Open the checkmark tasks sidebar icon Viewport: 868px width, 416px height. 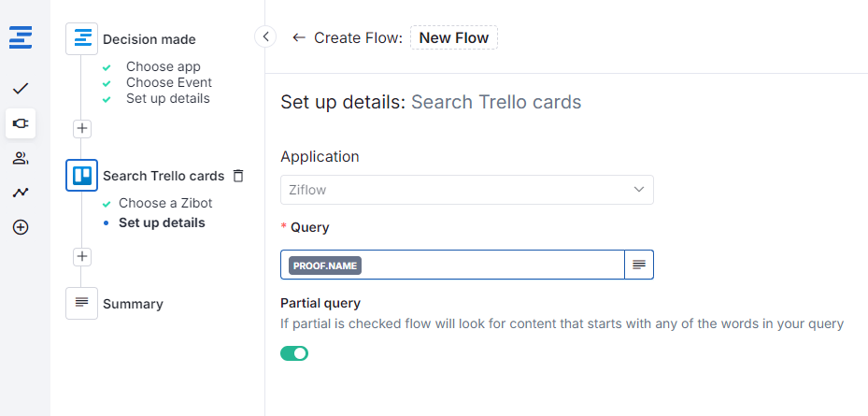click(x=21, y=89)
